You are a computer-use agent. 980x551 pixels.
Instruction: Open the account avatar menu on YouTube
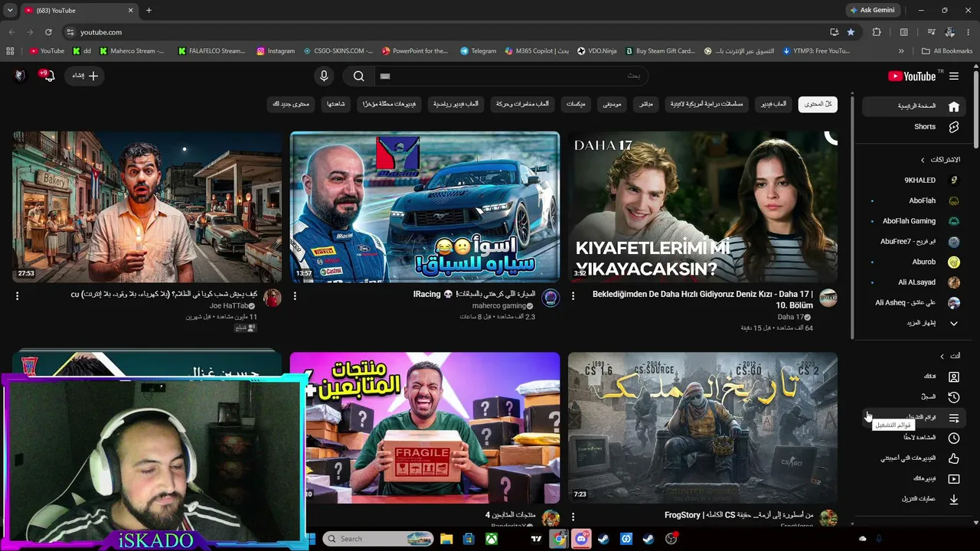20,76
